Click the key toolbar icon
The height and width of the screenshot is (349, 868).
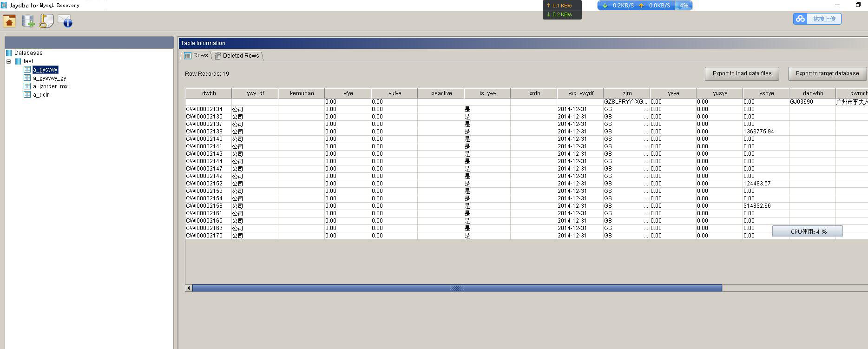(x=46, y=21)
